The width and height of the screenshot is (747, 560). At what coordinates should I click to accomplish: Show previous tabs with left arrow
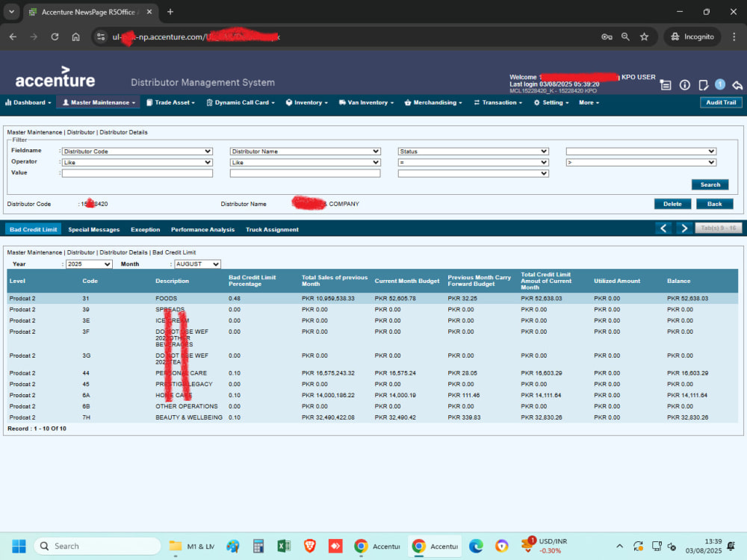tap(663, 228)
